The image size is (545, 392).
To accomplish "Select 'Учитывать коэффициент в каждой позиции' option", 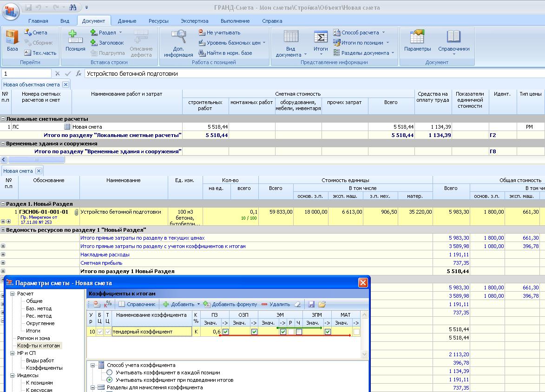I will [x=110, y=372].
